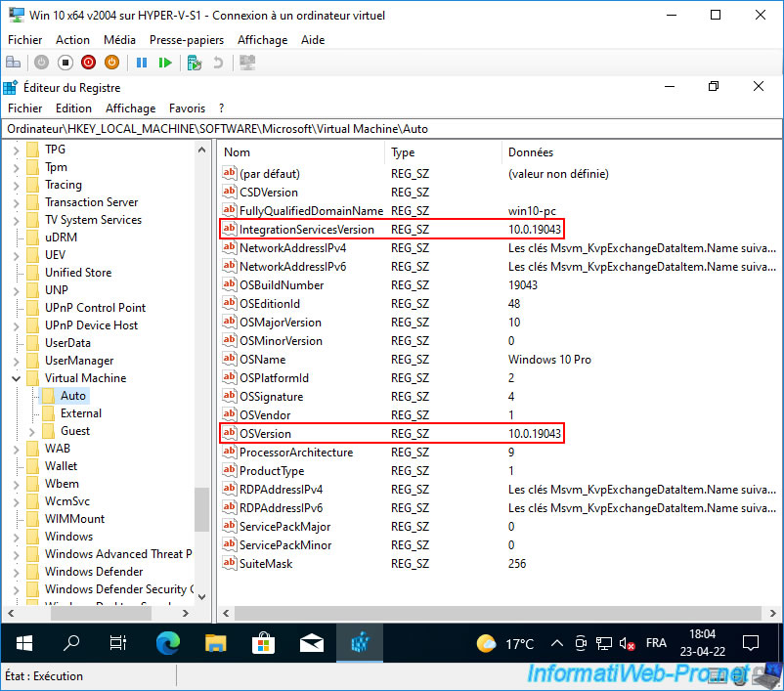Expand the TPG key
This screenshot has height=691, width=784.
16,150
